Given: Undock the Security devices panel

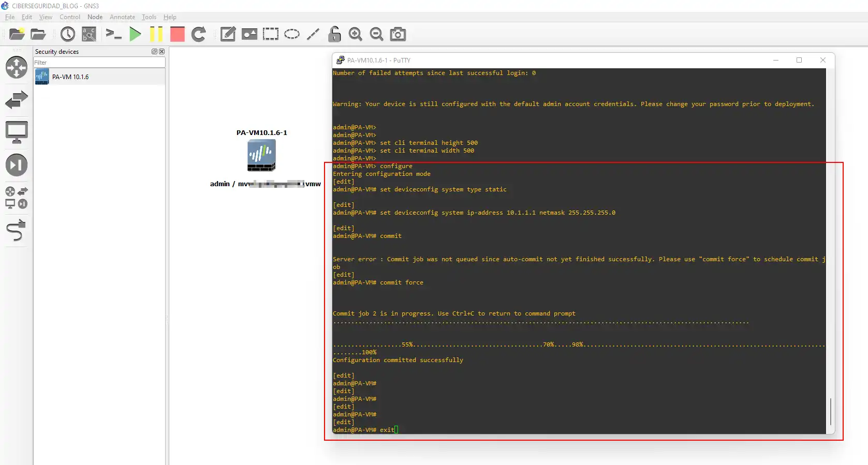Looking at the screenshot, I should pos(154,52).
